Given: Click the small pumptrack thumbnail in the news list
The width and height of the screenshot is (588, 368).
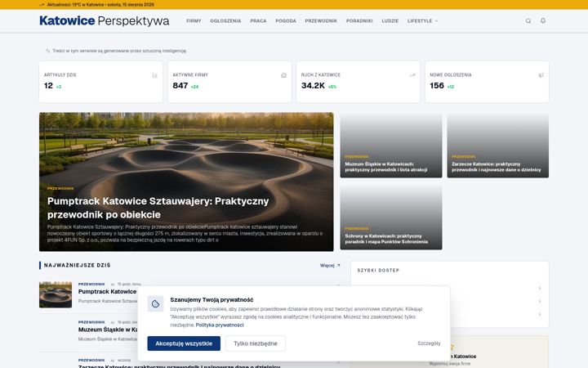Looking at the screenshot, I should click(x=56, y=294).
